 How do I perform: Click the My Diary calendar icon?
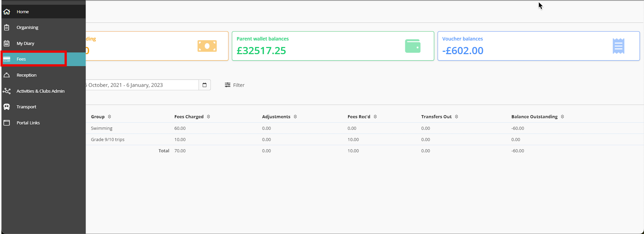pos(7,43)
